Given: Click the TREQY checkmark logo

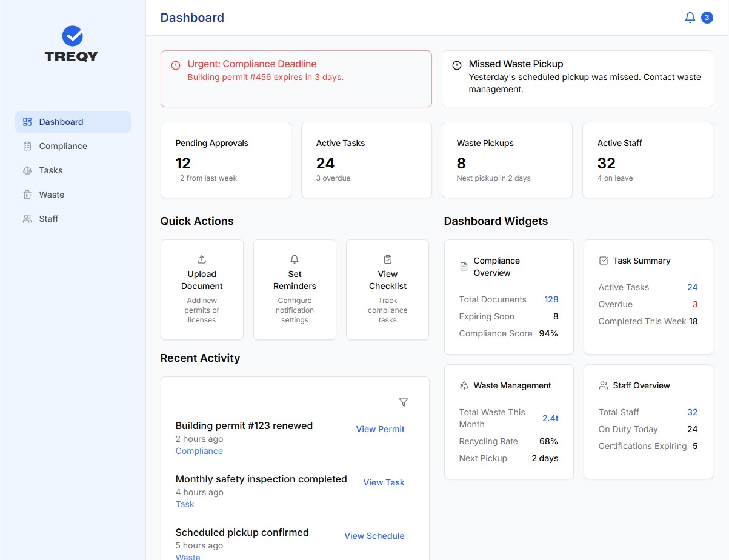Looking at the screenshot, I should (73, 36).
